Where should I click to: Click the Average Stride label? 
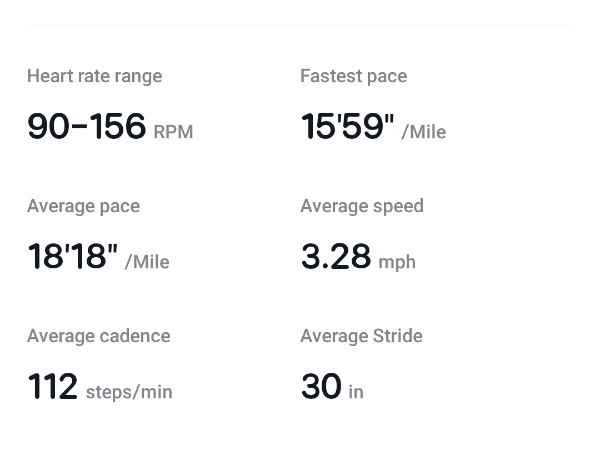tap(361, 336)
